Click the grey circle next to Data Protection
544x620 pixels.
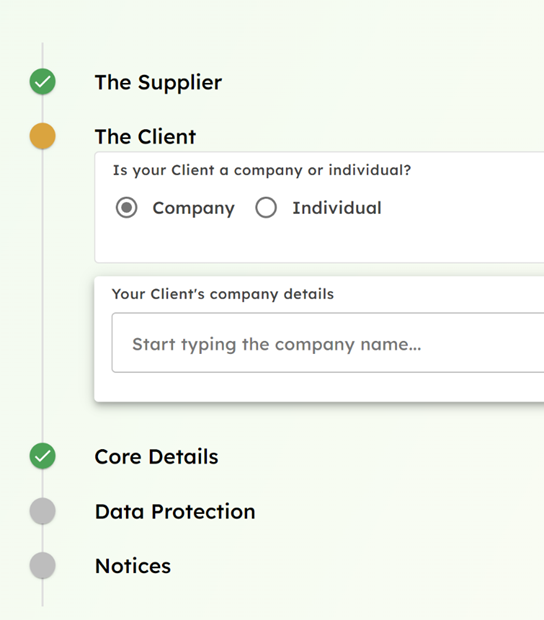[43, 511]
